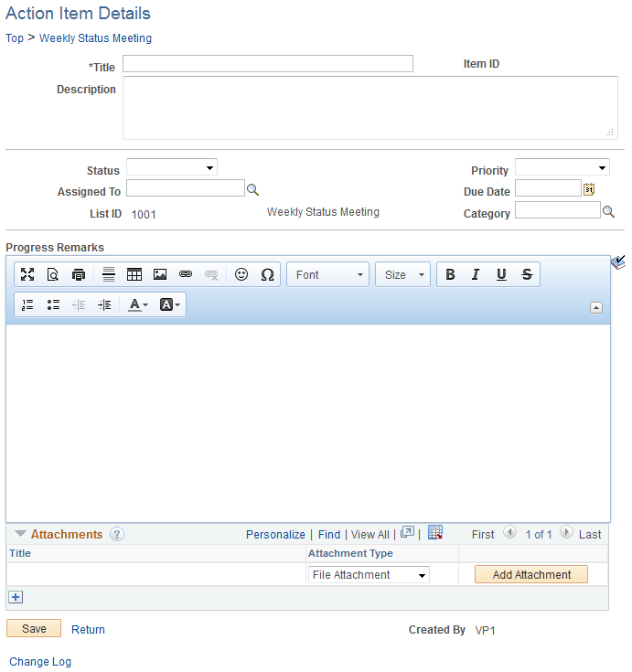632x672 pixels.
Task: Click into the Category field
Action: tap(557, 210)
